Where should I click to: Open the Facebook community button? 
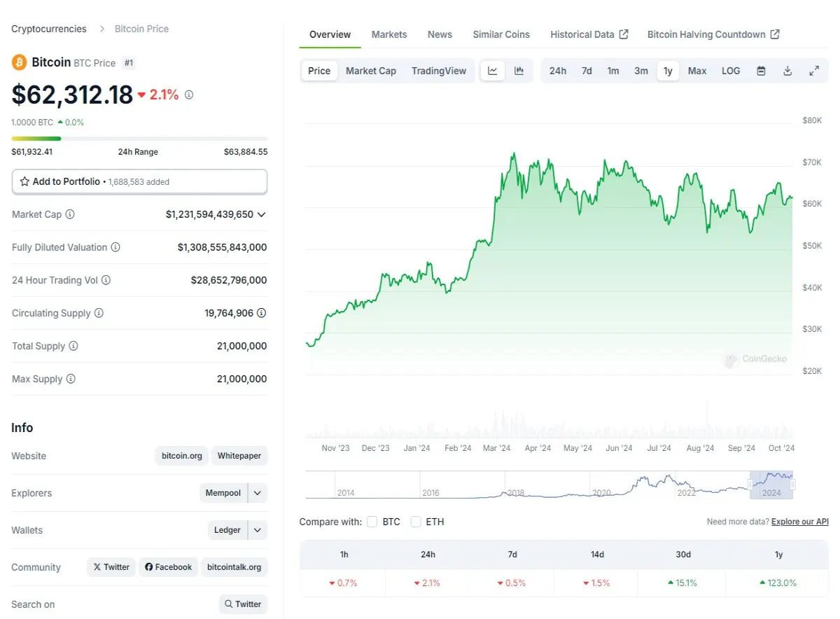pos(168,567)
